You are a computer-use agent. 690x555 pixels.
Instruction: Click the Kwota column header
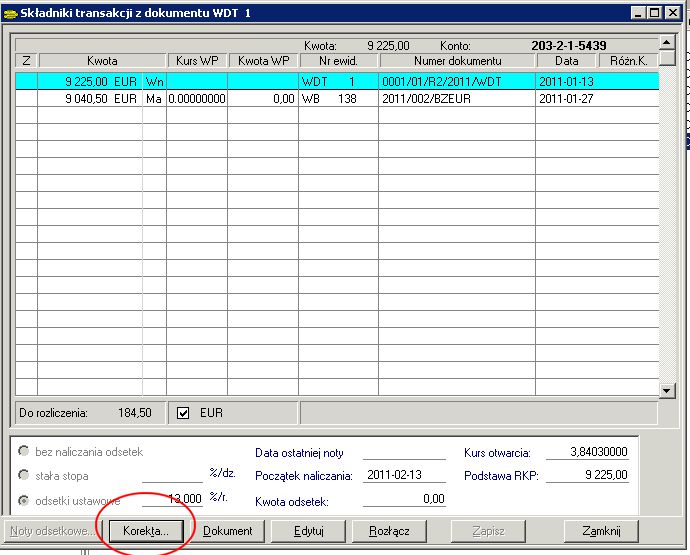click(x=102, y=61)
